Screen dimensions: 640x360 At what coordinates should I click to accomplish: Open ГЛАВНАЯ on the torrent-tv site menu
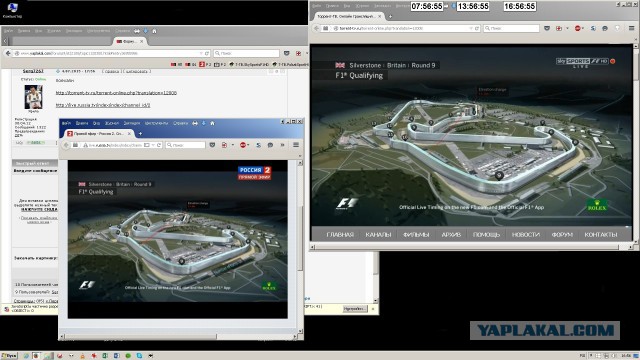[340, 235]
